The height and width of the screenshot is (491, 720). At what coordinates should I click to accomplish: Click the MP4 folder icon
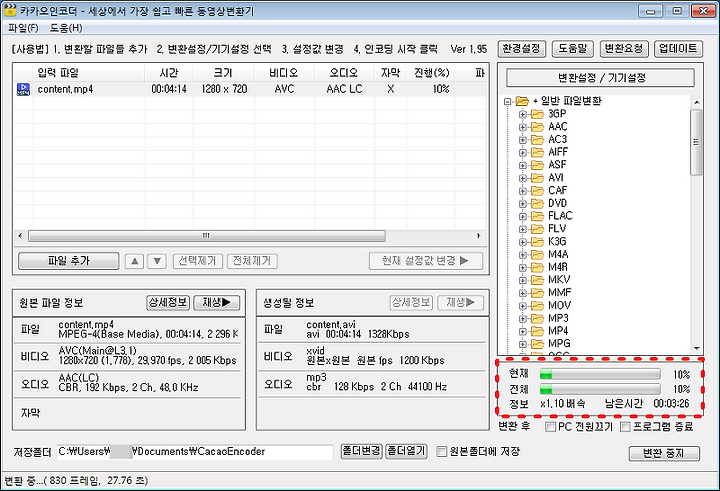pyautogui.click(x=537, y=331)
